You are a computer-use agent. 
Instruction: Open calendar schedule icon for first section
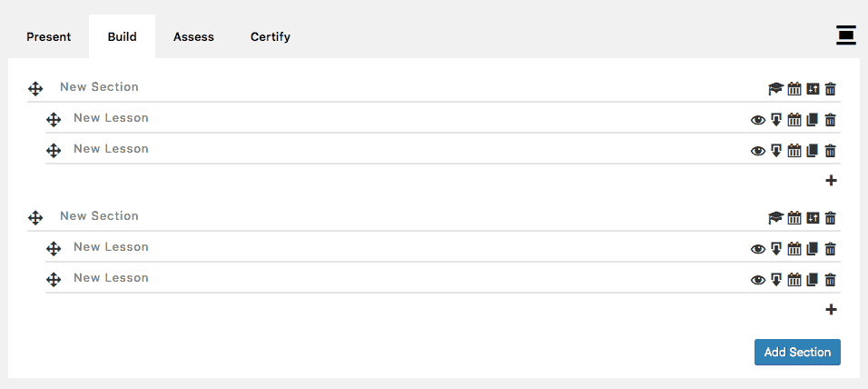(x=794, y=89)
